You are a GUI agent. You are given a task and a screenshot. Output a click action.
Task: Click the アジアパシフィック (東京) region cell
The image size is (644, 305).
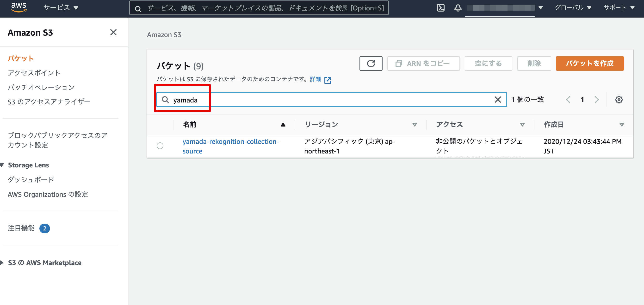point(349,146)
